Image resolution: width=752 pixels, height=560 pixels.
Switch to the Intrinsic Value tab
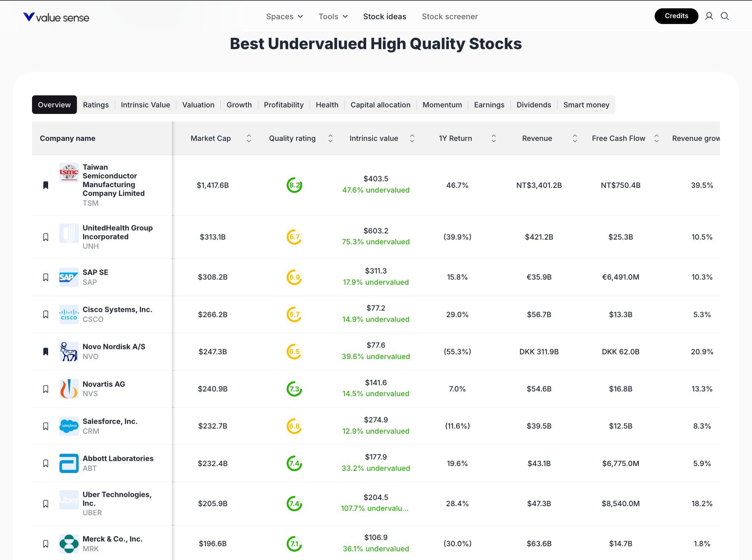(x=145, y=105)
